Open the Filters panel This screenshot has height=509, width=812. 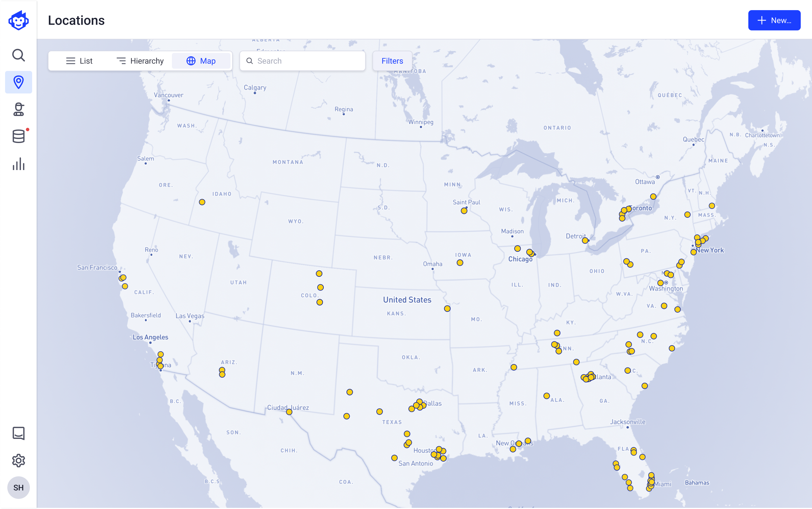click(392, 61)
